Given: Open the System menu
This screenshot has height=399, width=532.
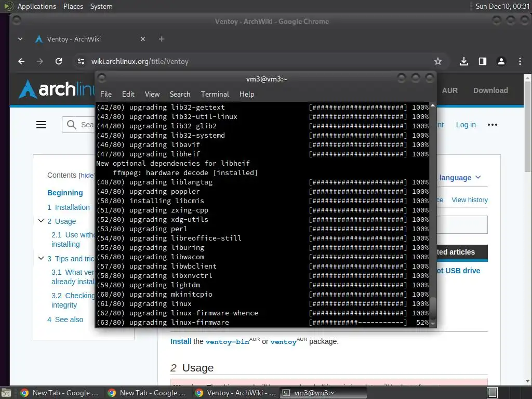Looking at the screenshot, I should [x=101, y=6].
